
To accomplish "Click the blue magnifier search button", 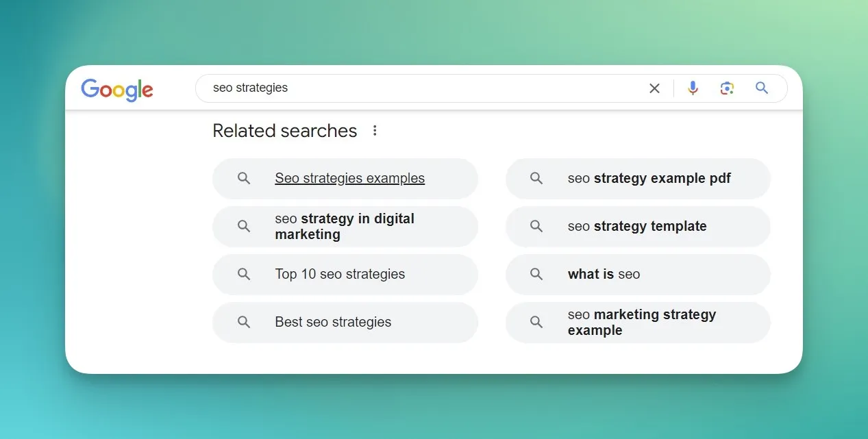I will click(762, 88).
